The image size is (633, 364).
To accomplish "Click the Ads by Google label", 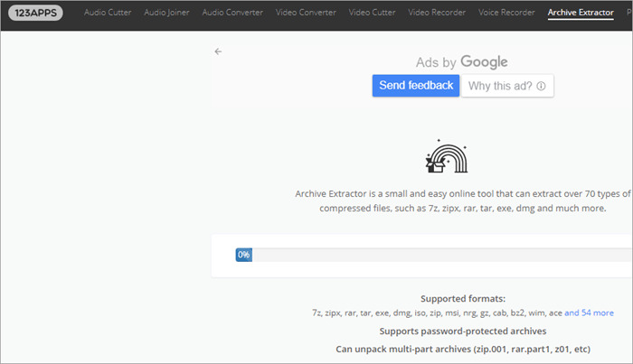I will [x=461, y=61].
